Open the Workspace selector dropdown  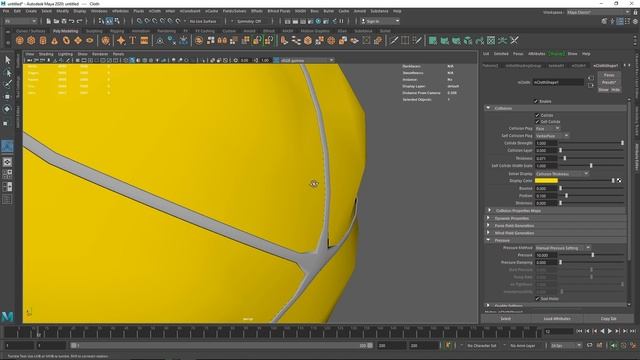coord(598,12)
